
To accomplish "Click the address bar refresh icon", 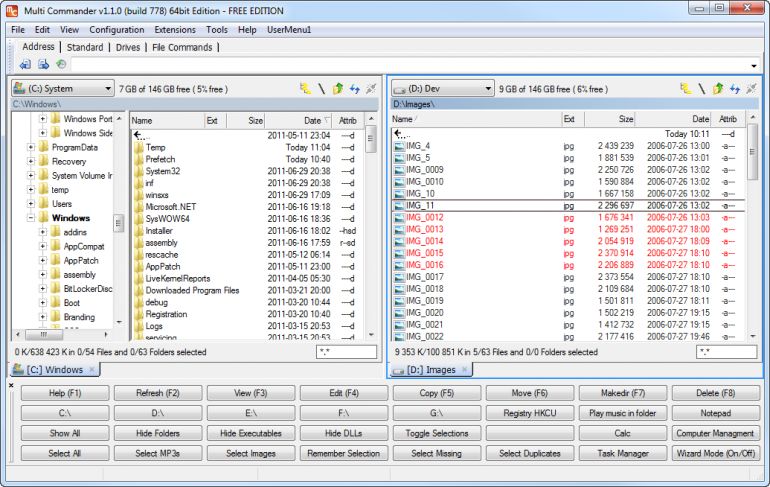I will [x=60, y=65].
